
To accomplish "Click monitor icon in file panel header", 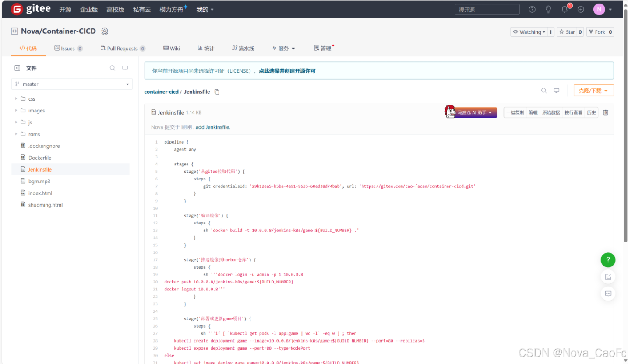I will click(125, 68).
